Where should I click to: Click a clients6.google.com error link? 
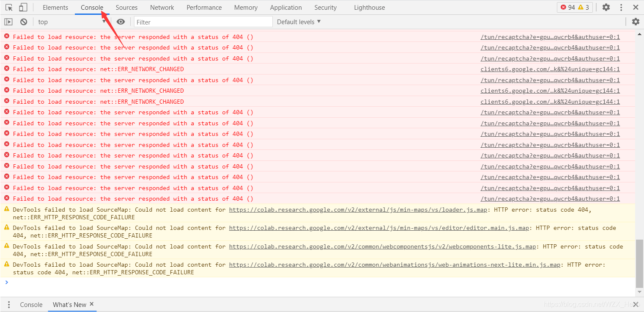[549, 69]
